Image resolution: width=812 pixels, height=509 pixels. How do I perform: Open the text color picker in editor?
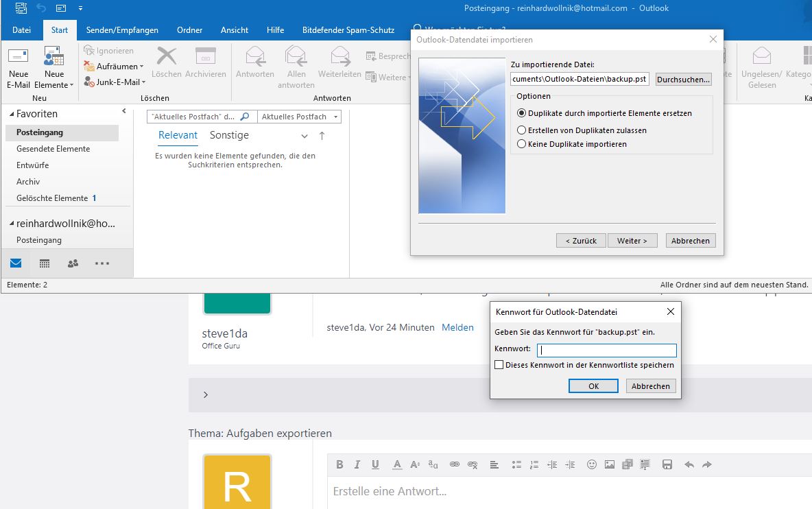397,464
